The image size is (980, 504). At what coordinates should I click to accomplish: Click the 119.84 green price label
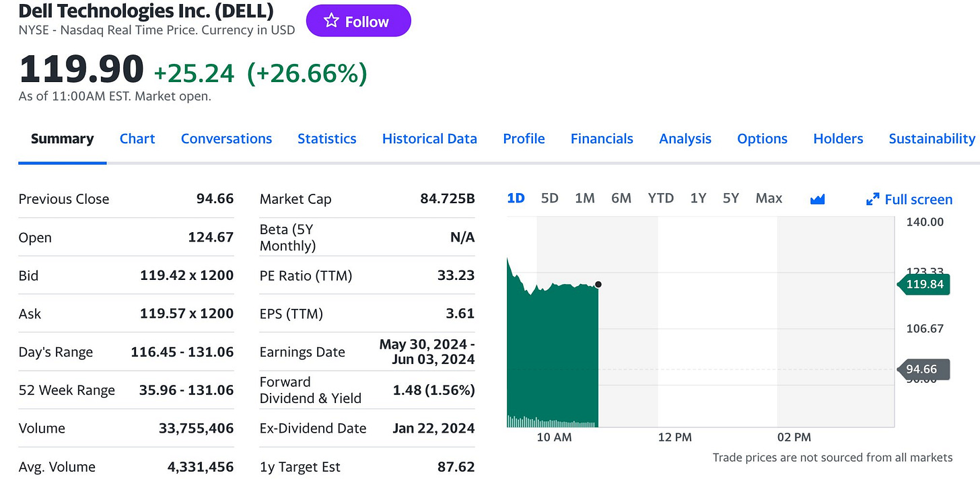[x=925, y=285]
